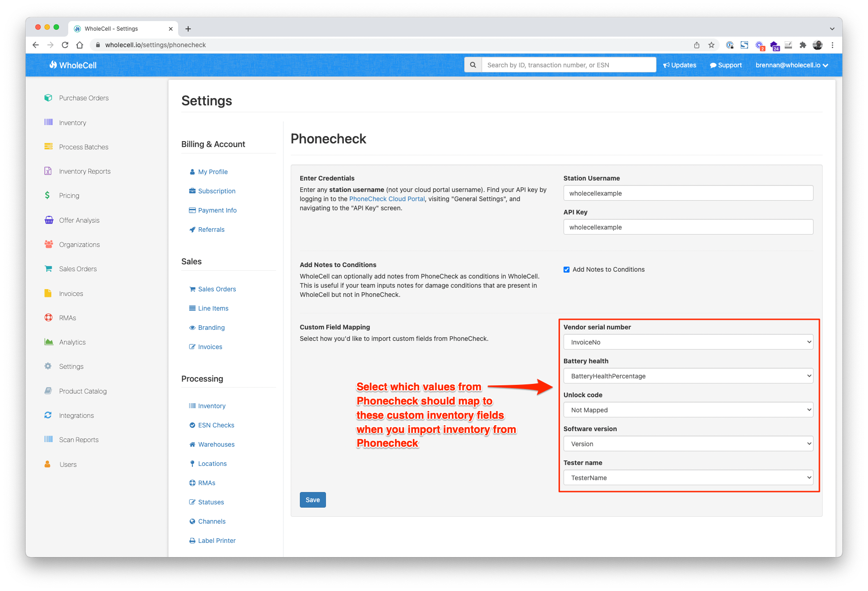Click the Analytics chart icon

(49, 342)
